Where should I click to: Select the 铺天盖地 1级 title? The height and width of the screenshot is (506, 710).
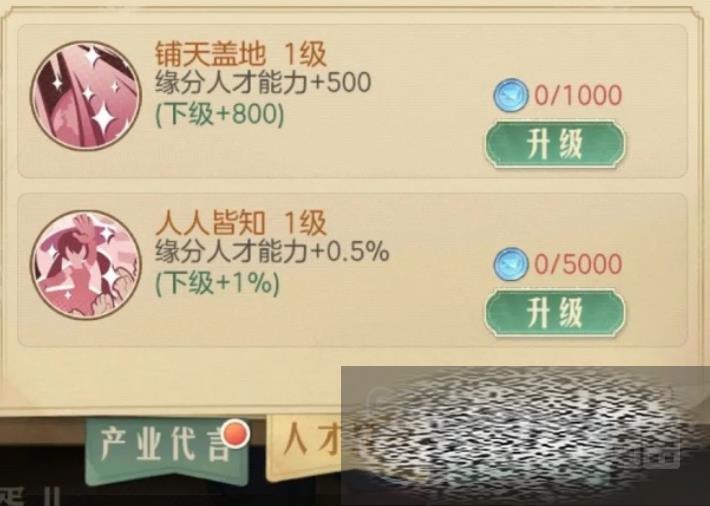point(240,54)
